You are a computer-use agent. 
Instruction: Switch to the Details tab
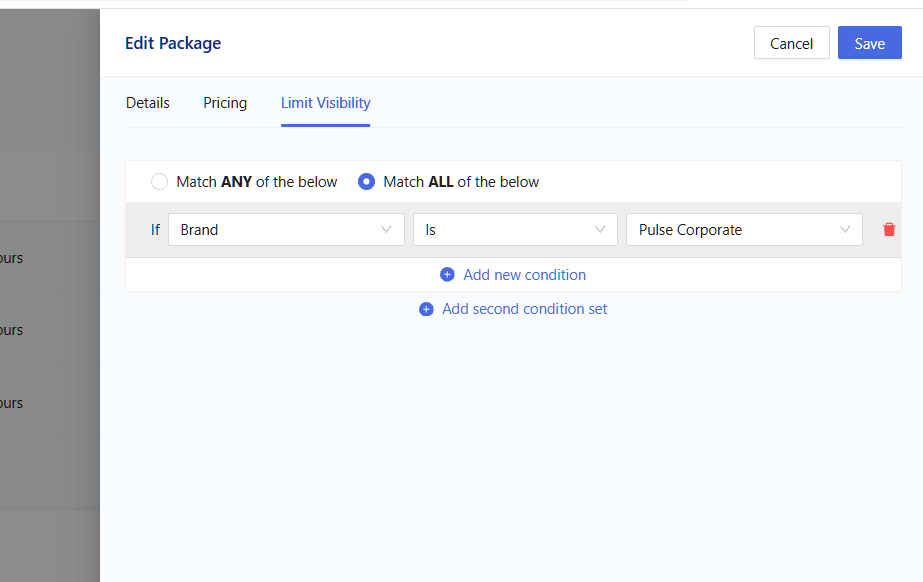(x=148, y=103)
